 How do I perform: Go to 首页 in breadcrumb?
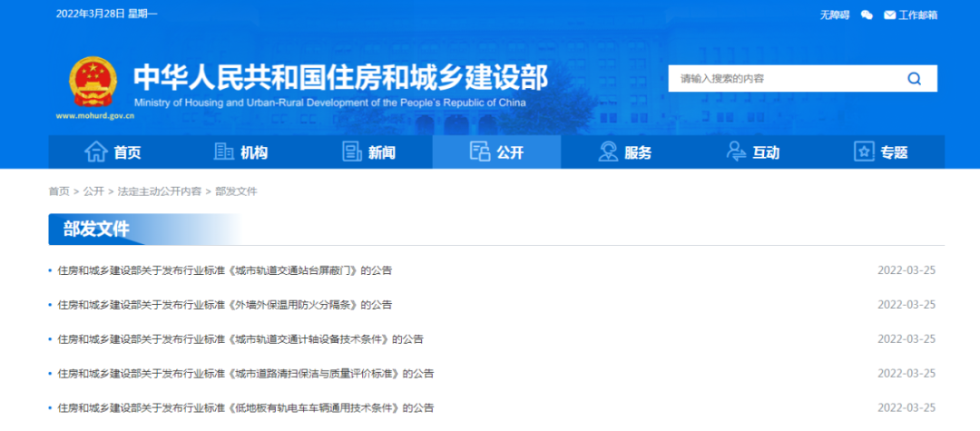(59, 191)
